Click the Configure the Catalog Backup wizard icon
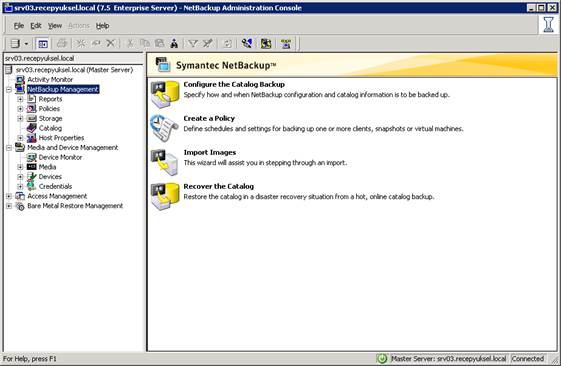The image size is (561, 366). [165, 94]
